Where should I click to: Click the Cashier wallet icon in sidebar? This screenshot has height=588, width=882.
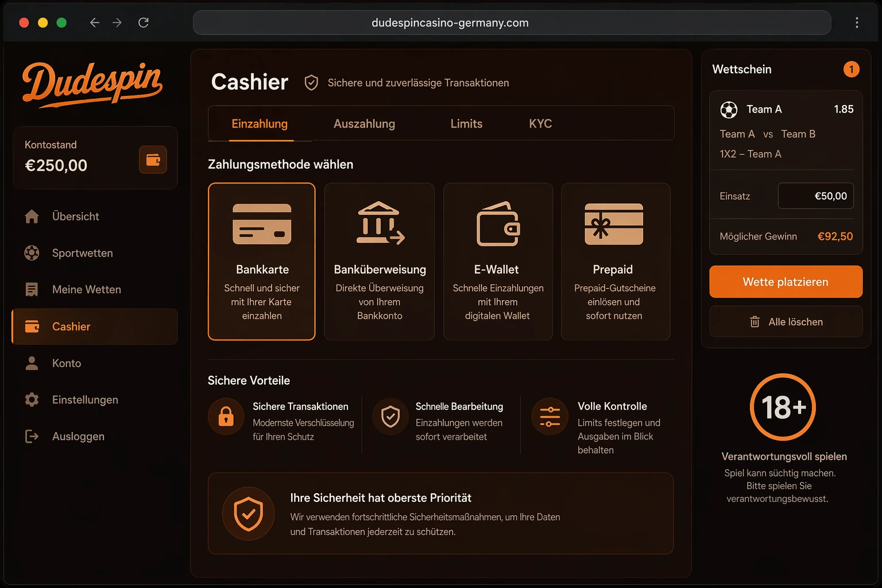click(32, 327)
